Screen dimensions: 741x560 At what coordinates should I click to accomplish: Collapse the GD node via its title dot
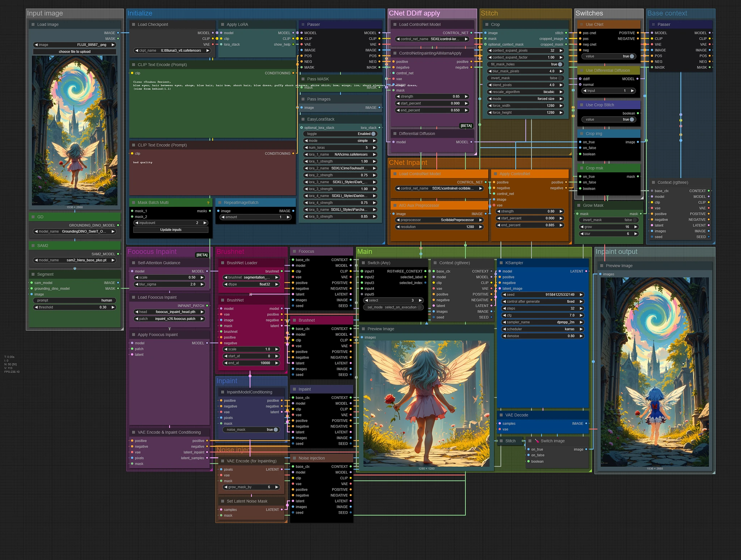33,217
